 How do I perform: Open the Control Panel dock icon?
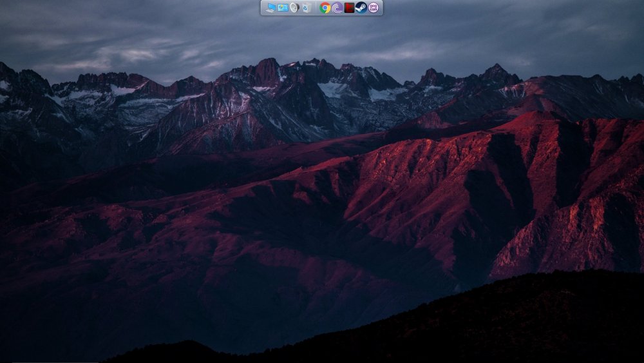point(283,8)
